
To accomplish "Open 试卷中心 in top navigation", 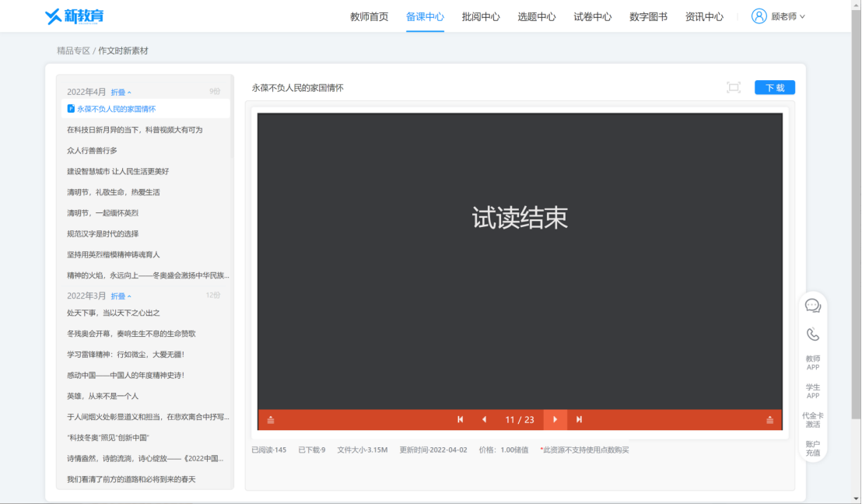I will coord(593,17).
